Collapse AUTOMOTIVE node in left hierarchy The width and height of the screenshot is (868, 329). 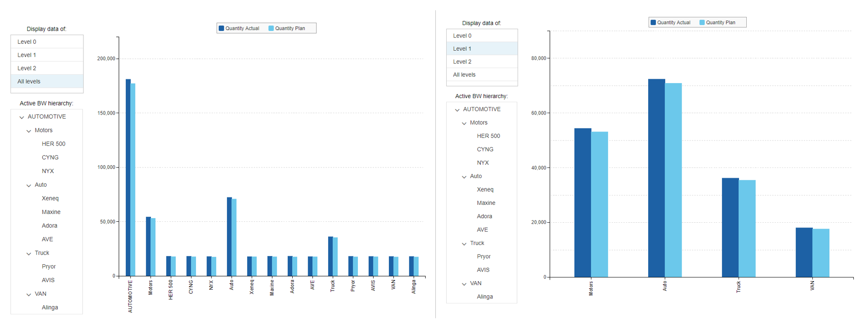[21, 117]
